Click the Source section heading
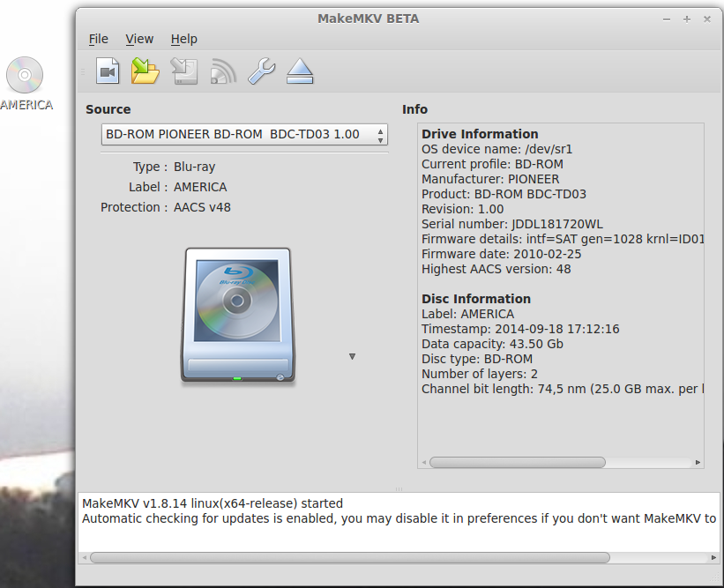Screen dimensions: 724x588 pos(108,109)
